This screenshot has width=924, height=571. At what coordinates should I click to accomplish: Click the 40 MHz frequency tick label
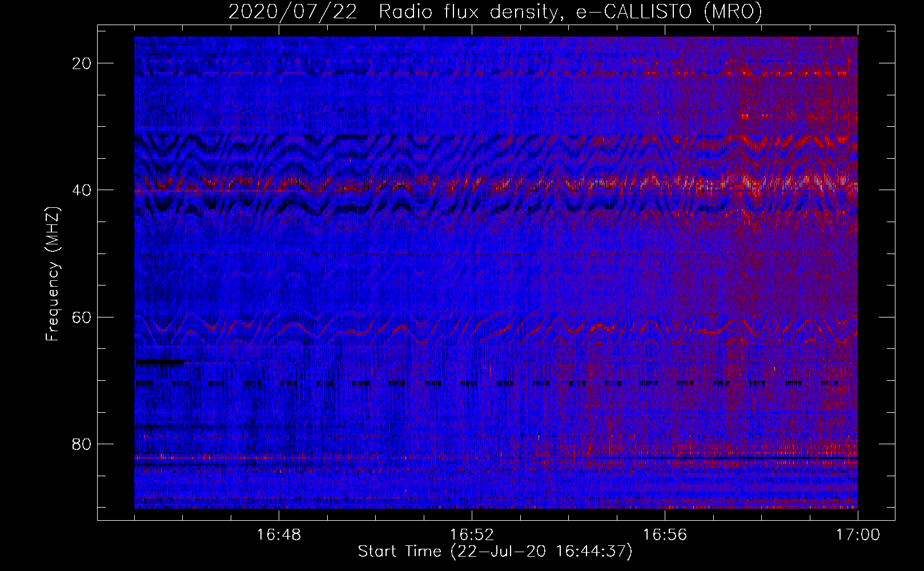(x=82, y=190)
